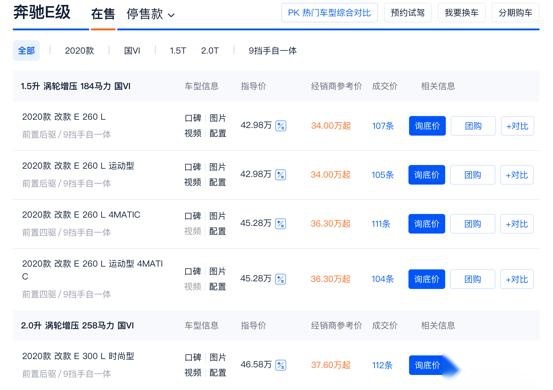The width and height of the screenshot is (553, 390).
Task: Add E 260 L 运动型 to comparison
Action: click(x=517, y=175)
